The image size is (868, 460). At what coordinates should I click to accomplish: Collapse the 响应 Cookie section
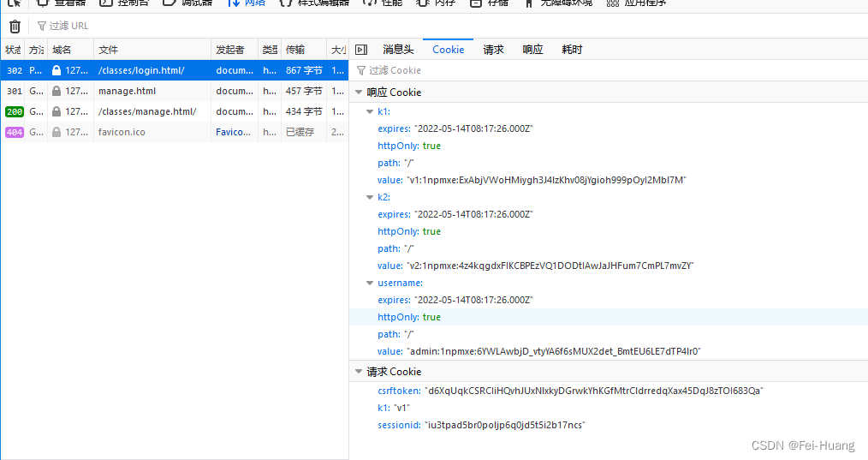tap(359, 92)
